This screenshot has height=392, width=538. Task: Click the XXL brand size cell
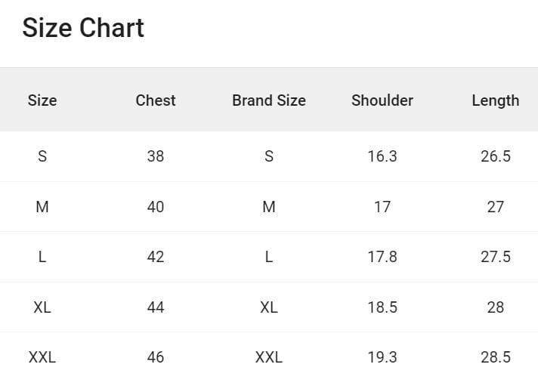[x=269, y=357]
